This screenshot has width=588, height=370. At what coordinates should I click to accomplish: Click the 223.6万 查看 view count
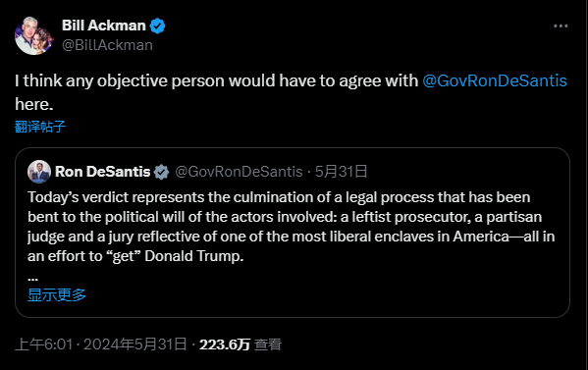pyautogui.click(x=241, y=344)
